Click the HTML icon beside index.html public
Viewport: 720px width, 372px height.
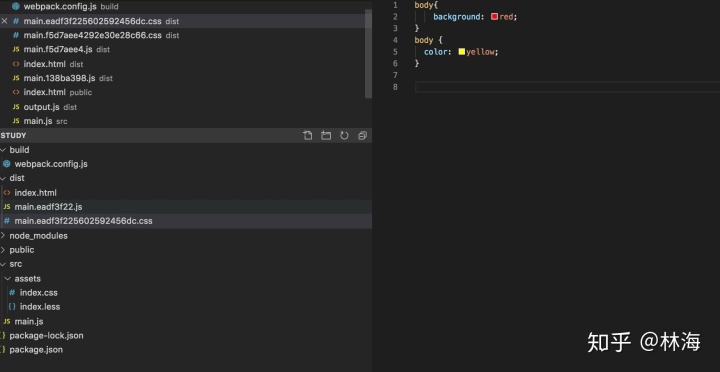click(x=16, y=92)
